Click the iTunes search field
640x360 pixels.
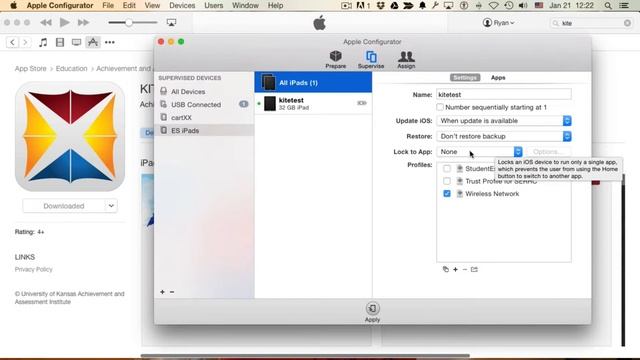591,23
